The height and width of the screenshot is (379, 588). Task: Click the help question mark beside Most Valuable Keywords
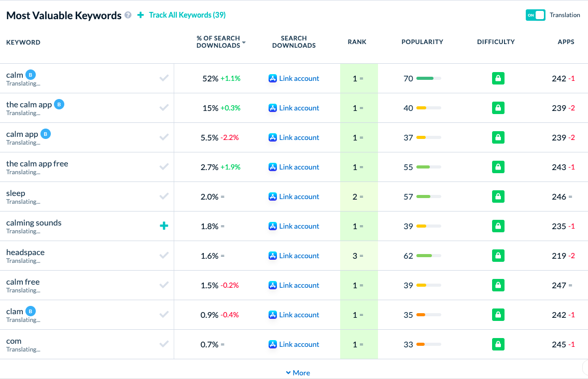tap(128, 15)
